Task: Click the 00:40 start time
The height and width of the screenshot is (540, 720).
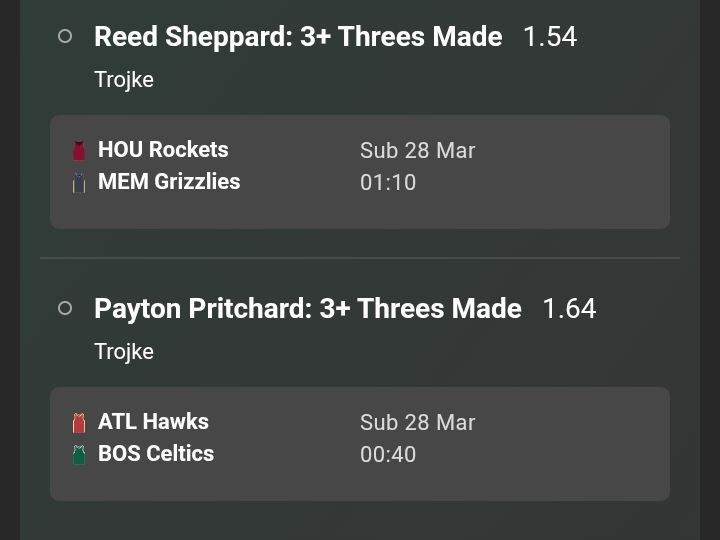Action: (388, 455)
